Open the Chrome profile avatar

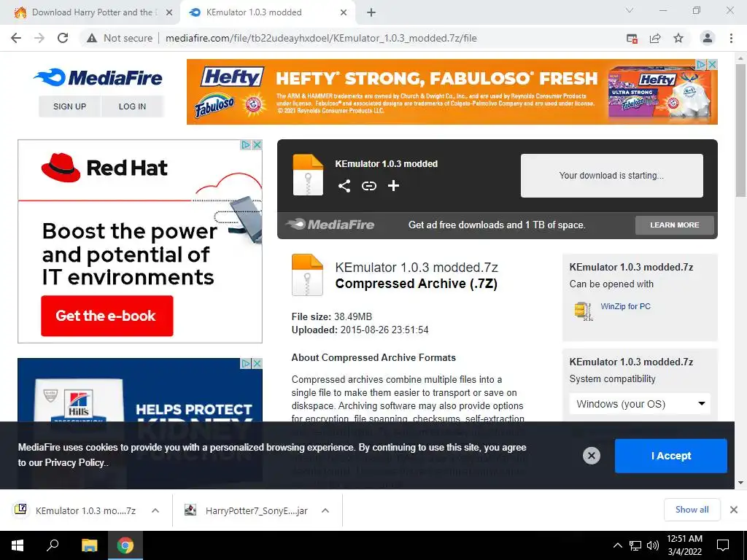pyautogui.click(x=708, y=38)
